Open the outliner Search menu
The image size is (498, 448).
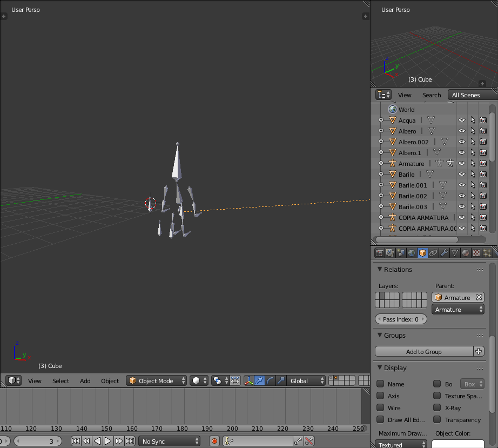click(x=432, y=95)
